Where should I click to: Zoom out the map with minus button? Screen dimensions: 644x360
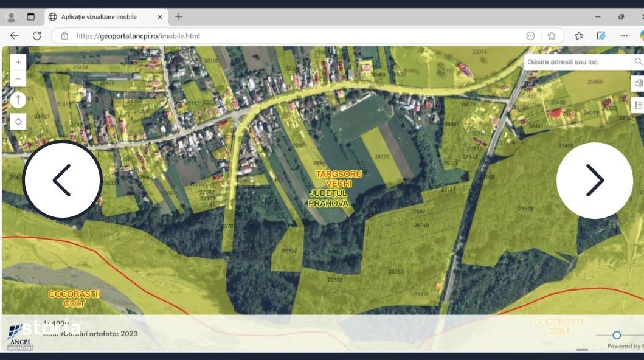(18, 79)
